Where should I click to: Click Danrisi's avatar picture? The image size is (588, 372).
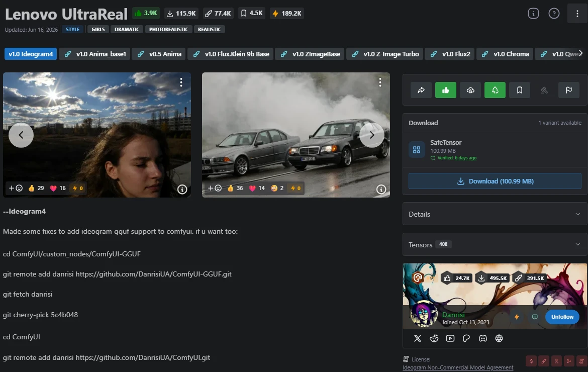[424, 314]
